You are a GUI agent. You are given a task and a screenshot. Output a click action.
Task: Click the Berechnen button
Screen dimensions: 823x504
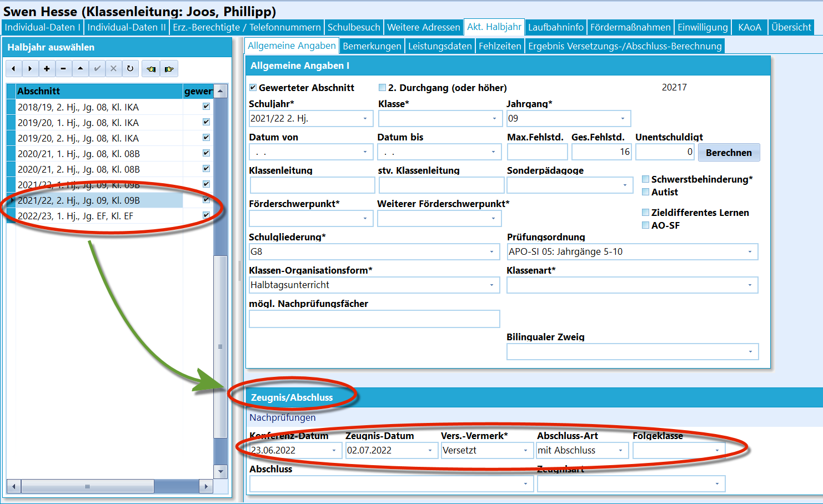[x=729, y=153]
